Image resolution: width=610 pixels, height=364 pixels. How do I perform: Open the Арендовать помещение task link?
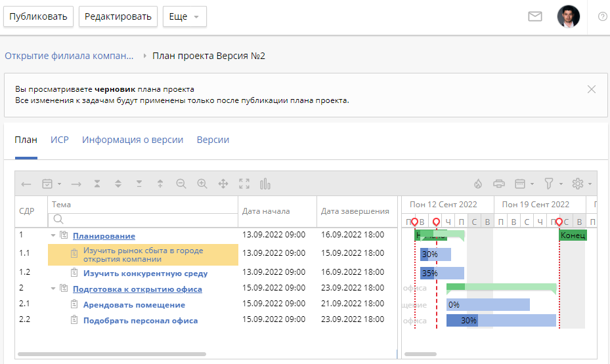tap(134, 304)
